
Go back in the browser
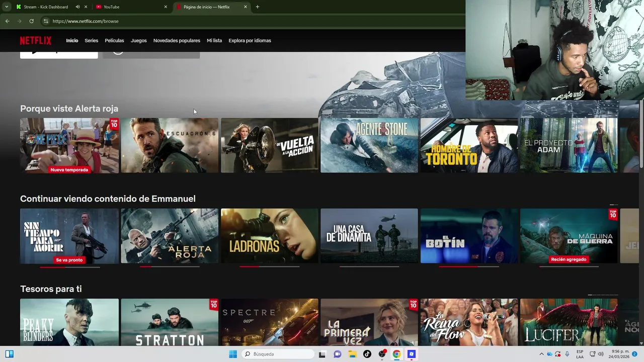pos(7,21)
